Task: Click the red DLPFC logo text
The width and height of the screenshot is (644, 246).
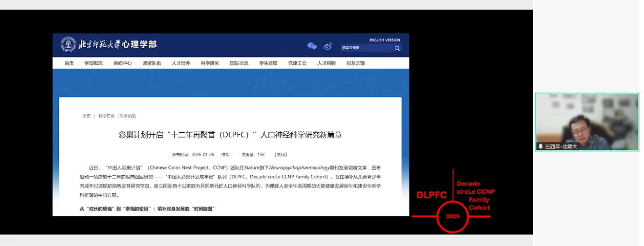Action: [432, 195]
